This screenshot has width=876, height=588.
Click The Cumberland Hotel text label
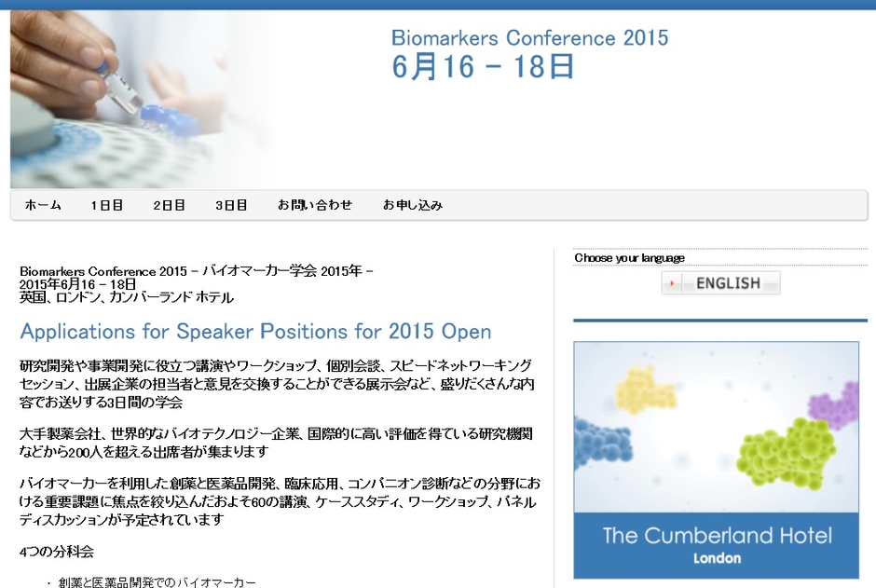click(716, 535)
